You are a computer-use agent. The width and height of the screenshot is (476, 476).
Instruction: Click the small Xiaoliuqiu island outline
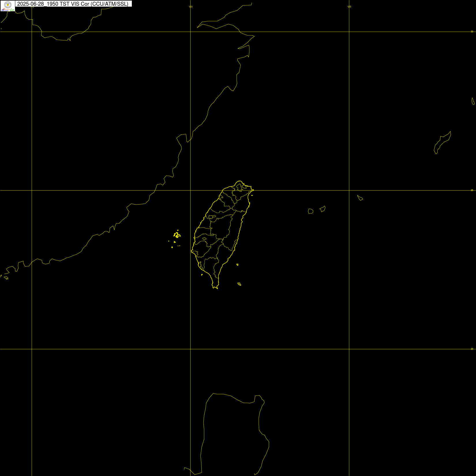[202, 275]
